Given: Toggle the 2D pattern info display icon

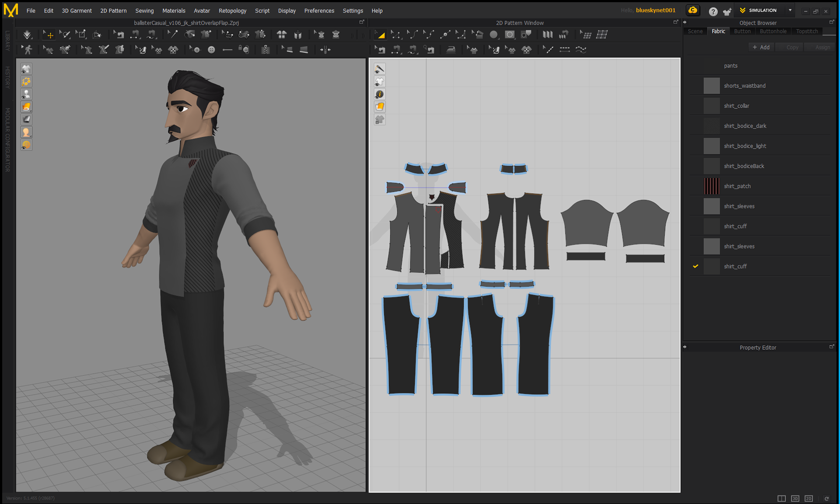Looking at the screenshot, I should tap(379, 94).
